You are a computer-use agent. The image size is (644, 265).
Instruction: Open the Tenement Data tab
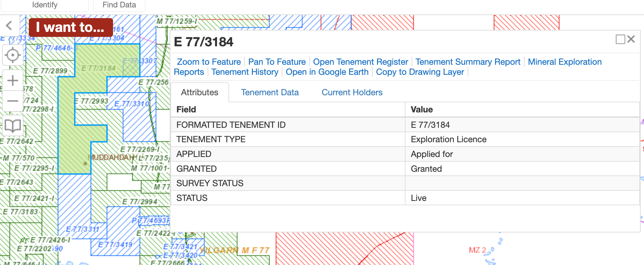coord(270,92)
